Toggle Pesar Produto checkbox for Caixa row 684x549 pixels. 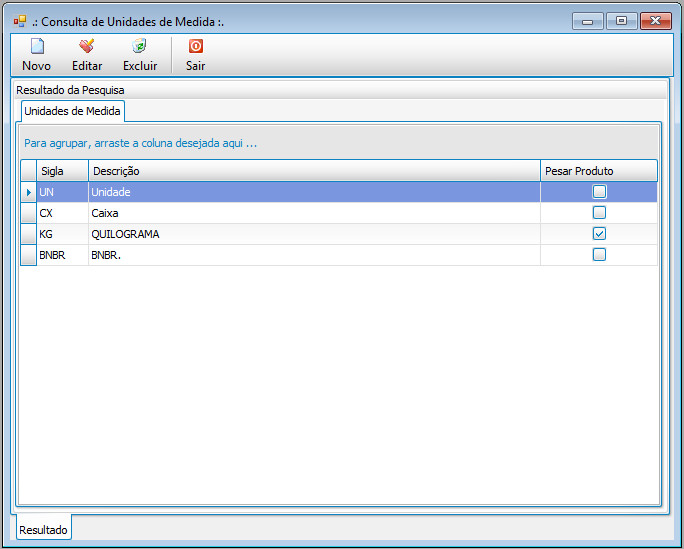(x=599, y=213)
